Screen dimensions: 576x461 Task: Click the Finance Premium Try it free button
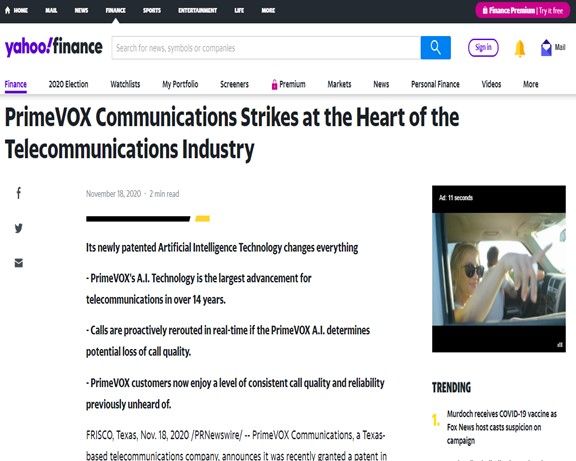523,11
